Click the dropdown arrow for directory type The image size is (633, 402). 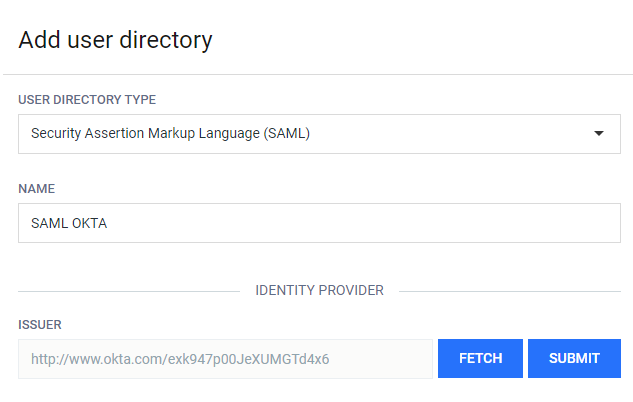[599, 134]
